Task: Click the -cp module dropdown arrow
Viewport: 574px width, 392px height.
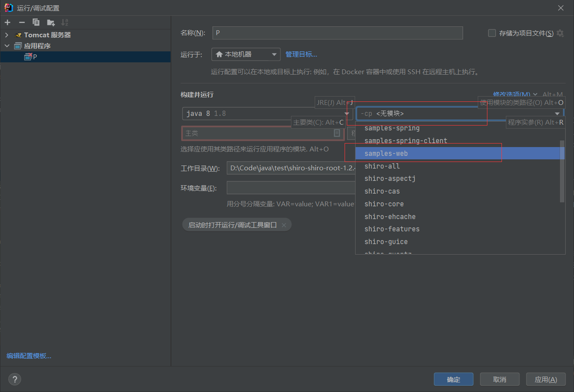Action: pyautogui.click(x=557, y=114)
